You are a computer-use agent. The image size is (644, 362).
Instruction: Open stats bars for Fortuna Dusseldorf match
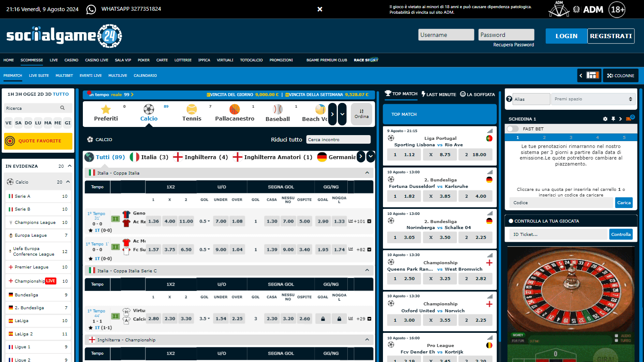click(490, 172)
